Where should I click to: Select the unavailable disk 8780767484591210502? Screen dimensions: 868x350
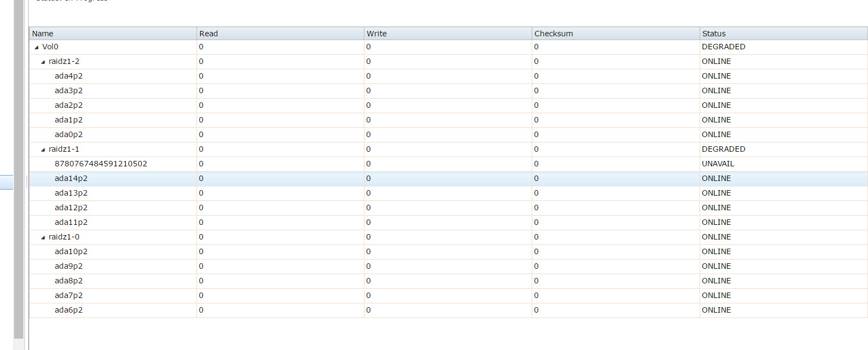click(101, 164)
